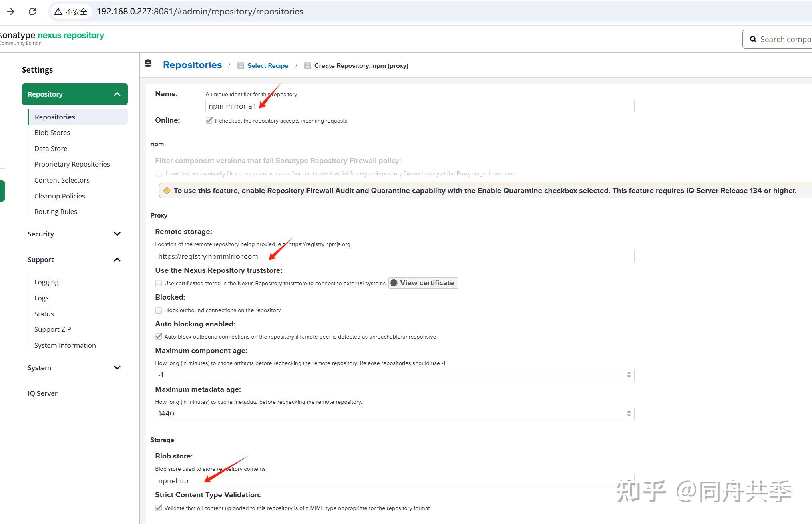Click the browser reload icon
The image size is (812, 524).
(32, 12)
